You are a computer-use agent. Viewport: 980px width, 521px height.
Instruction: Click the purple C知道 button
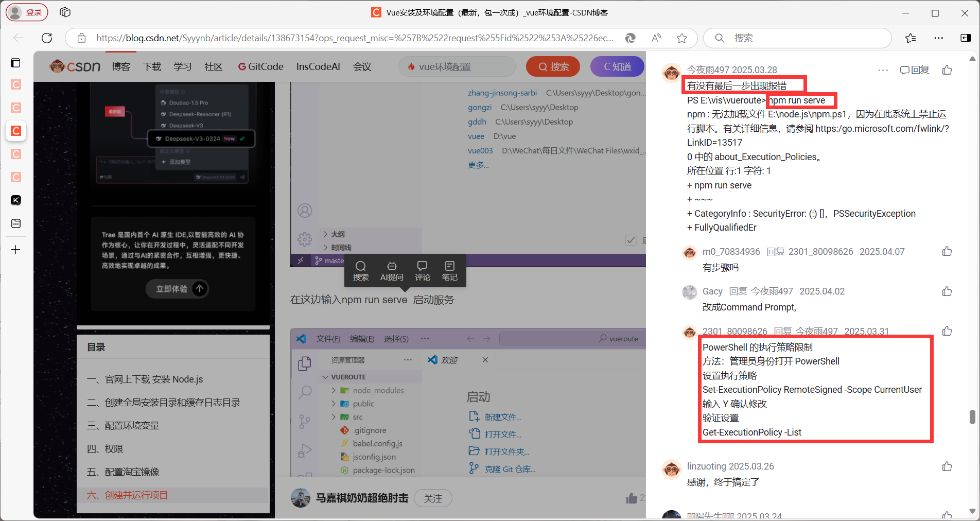click(617, 66)
